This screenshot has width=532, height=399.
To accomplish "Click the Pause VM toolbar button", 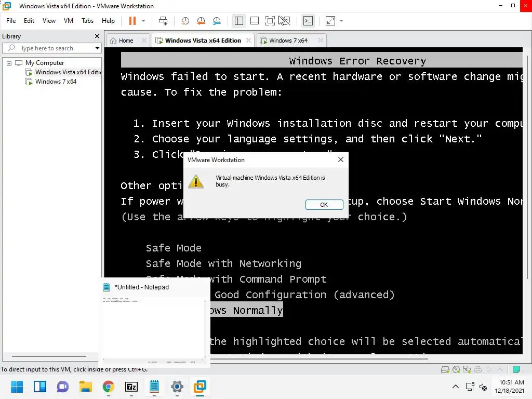I will [x=132, y=21].
